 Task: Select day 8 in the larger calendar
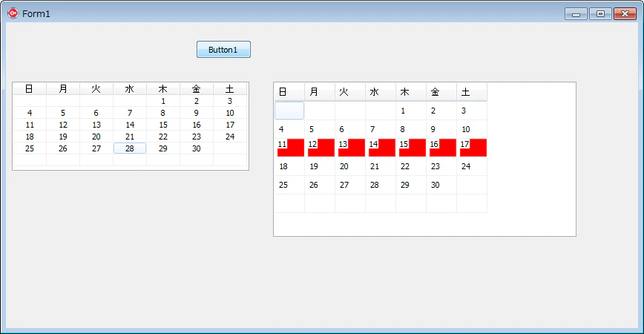(x=411, y=129)
